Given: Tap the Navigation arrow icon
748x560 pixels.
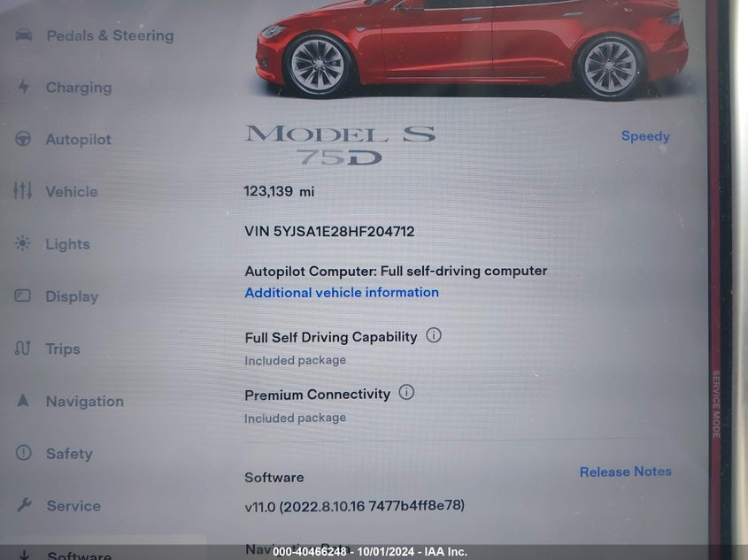Looking at the screenshot, I should coord(22,401).
